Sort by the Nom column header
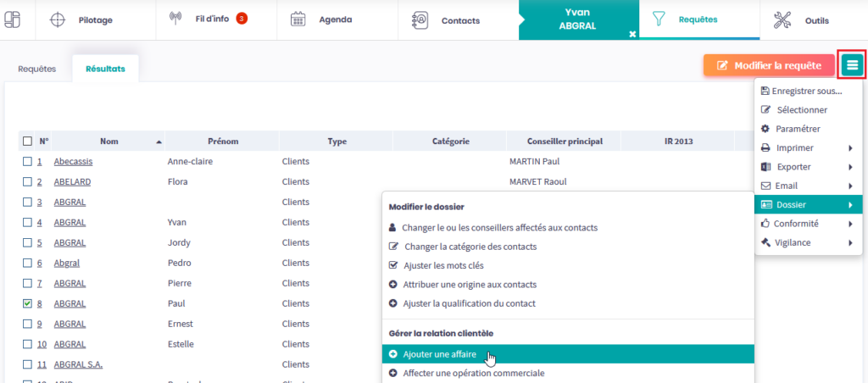Viewport: 868px width, 383px height. pos(108,142)
